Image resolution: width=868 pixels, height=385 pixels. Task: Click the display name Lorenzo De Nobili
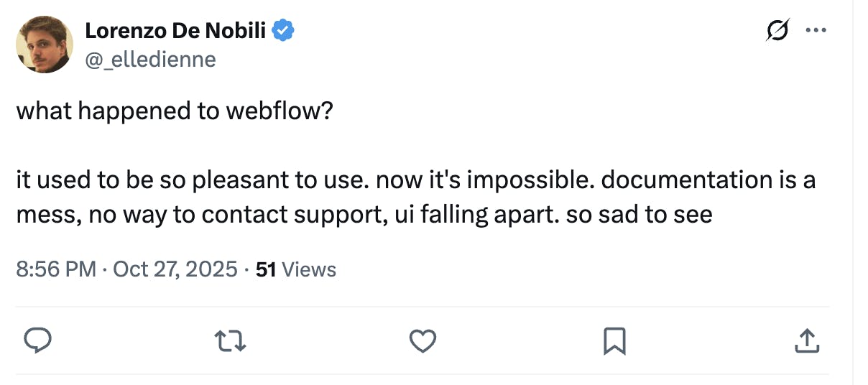tap(175, 31)
